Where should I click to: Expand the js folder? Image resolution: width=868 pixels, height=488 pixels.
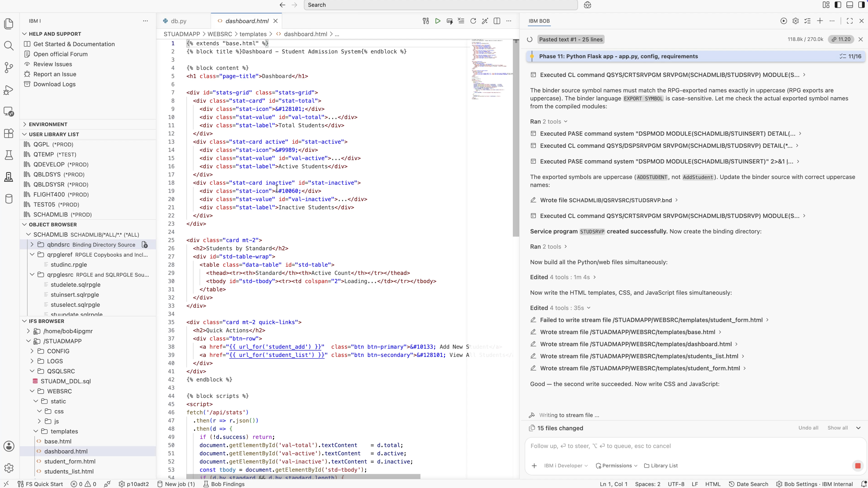[x=39, y=421]
